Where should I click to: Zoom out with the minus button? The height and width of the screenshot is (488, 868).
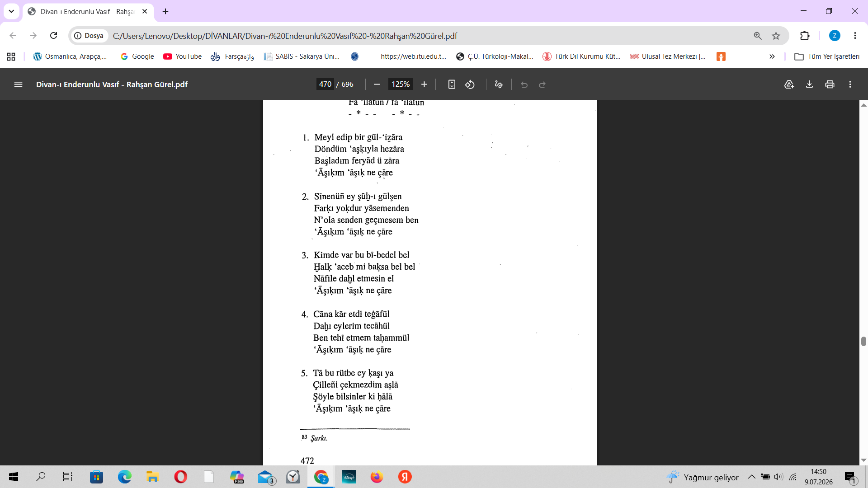[377, 84]
